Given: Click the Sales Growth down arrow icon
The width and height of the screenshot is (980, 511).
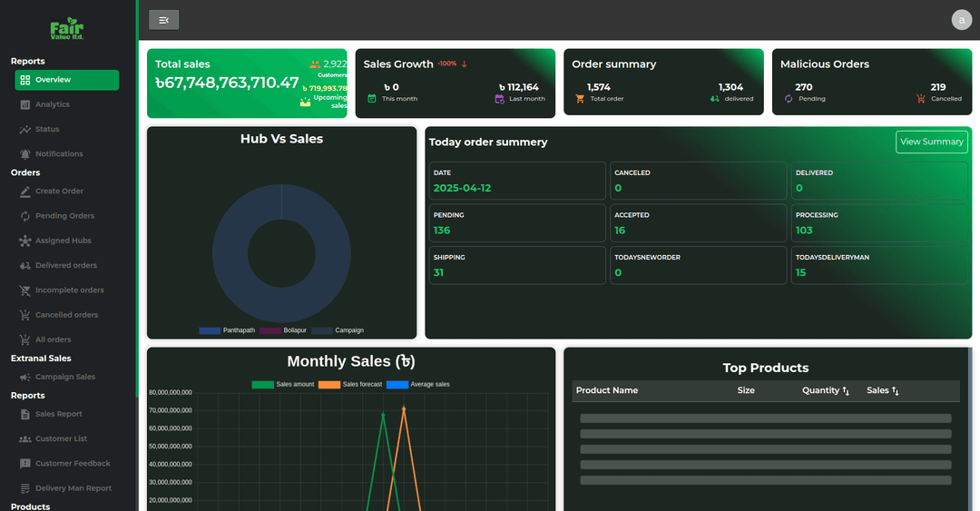Looking at the screenshot, I should 465,64.
